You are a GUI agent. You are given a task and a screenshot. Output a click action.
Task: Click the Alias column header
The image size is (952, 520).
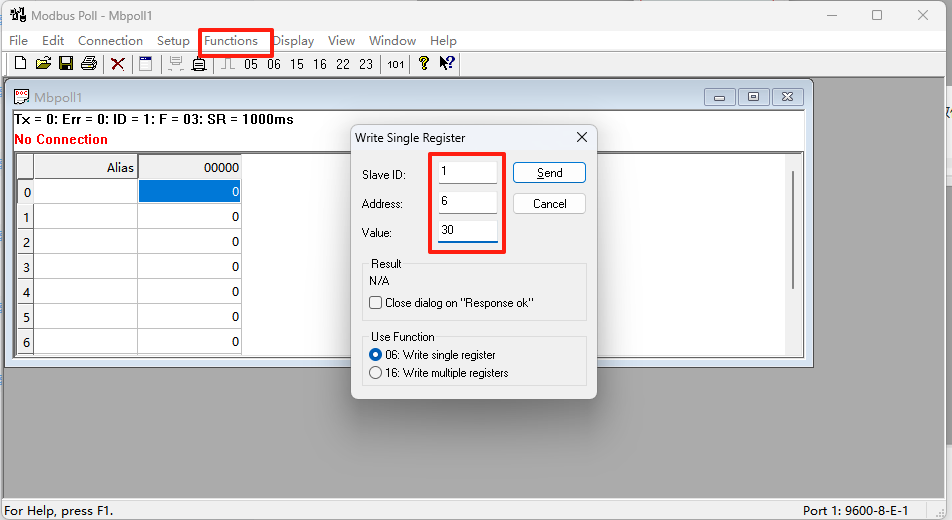pyautogui.click(x=86, y=166)
